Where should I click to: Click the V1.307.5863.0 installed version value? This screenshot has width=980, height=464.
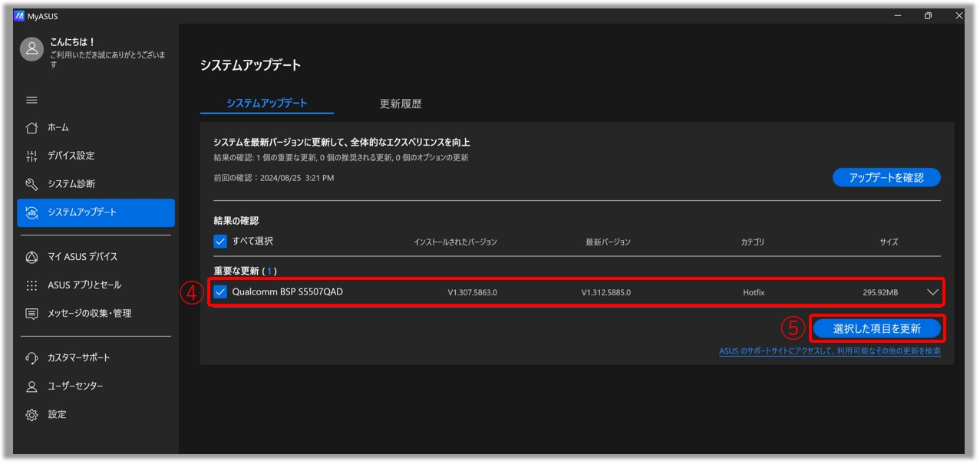pos(473,293)
